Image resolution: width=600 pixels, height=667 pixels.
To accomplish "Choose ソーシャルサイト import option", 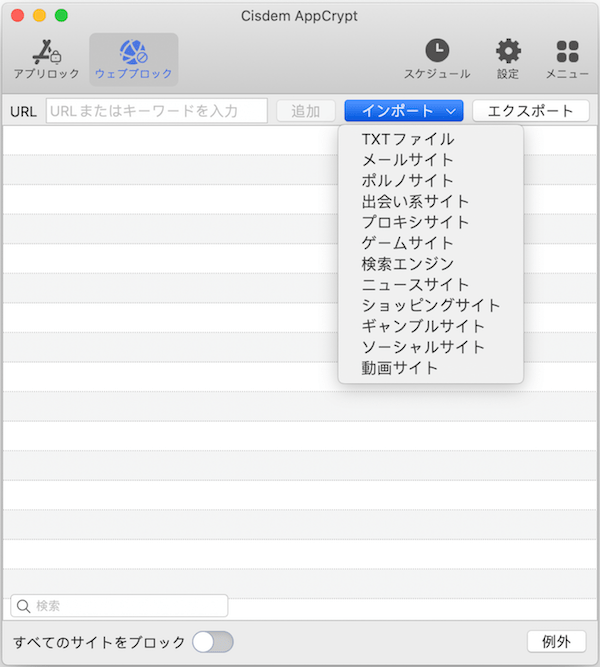I will pos(423,347).
